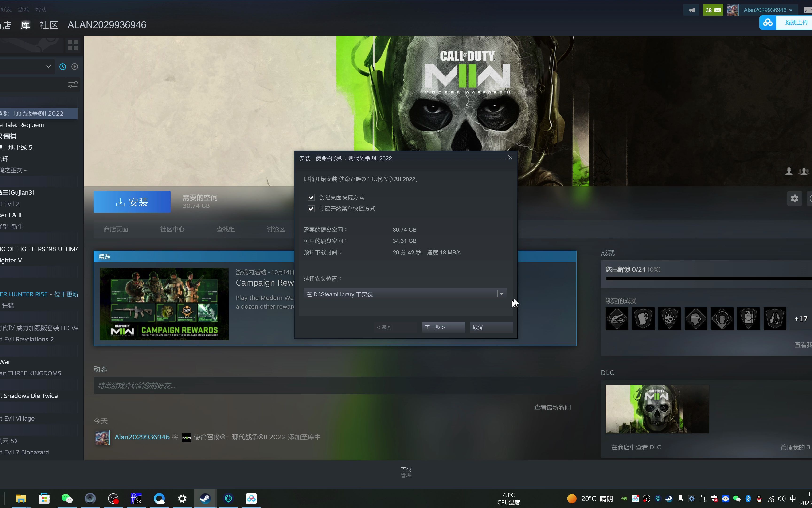Close the install dialog
This screenshot has width=812, height=508.
pos(510,157)
